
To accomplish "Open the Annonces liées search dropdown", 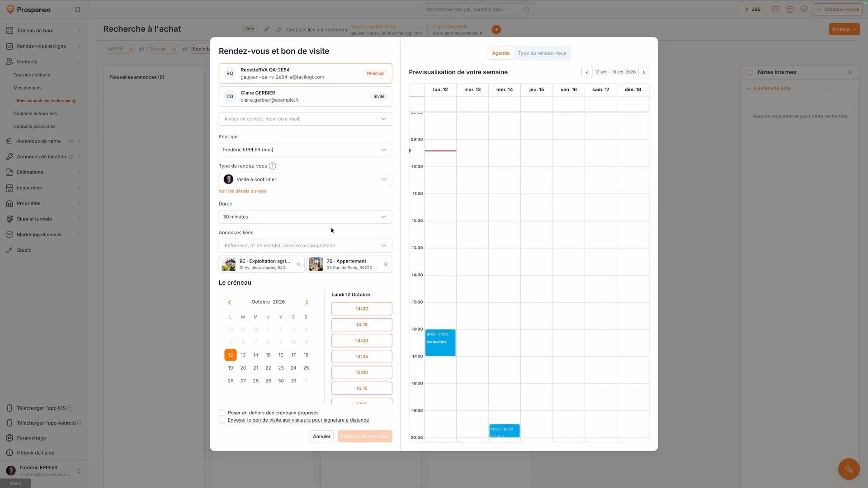I will [x=305, y=246].
